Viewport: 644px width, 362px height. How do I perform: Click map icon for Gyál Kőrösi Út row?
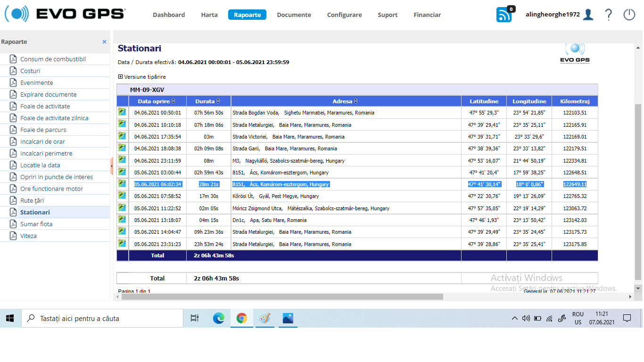(122, 196)
